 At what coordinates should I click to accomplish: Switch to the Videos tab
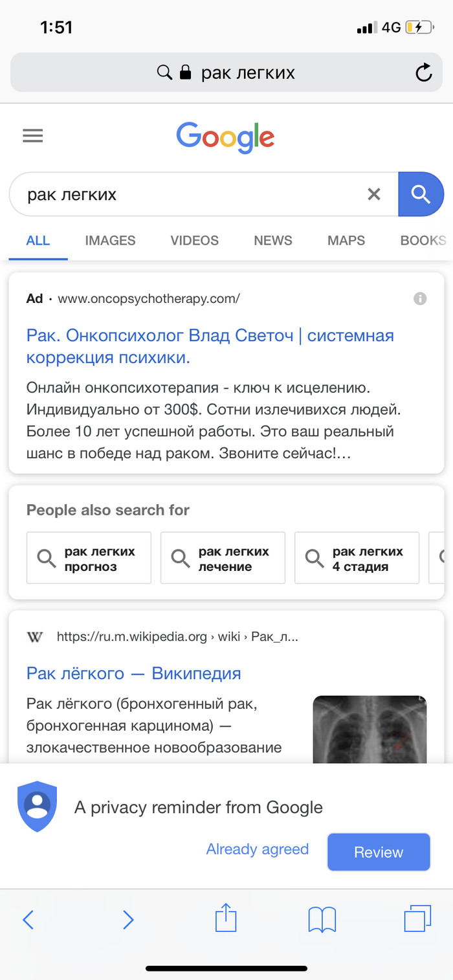click(194, 241)
